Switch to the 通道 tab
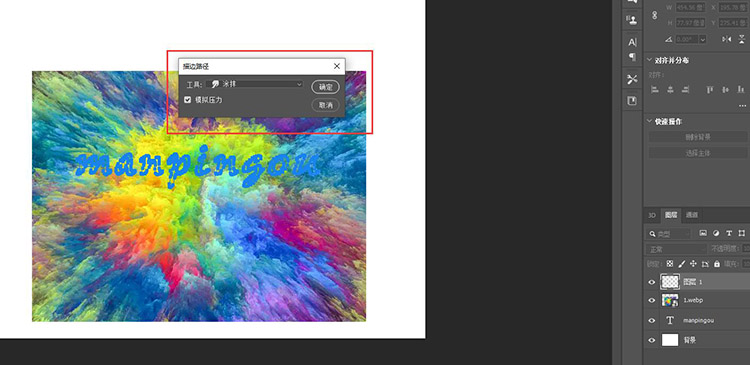The width and height of the screenshot is (750, 365). pyautogui.click(x=692, y=215)
